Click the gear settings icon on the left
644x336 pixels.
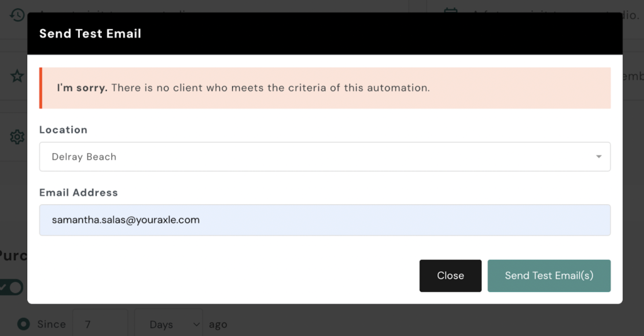(17, 137)
